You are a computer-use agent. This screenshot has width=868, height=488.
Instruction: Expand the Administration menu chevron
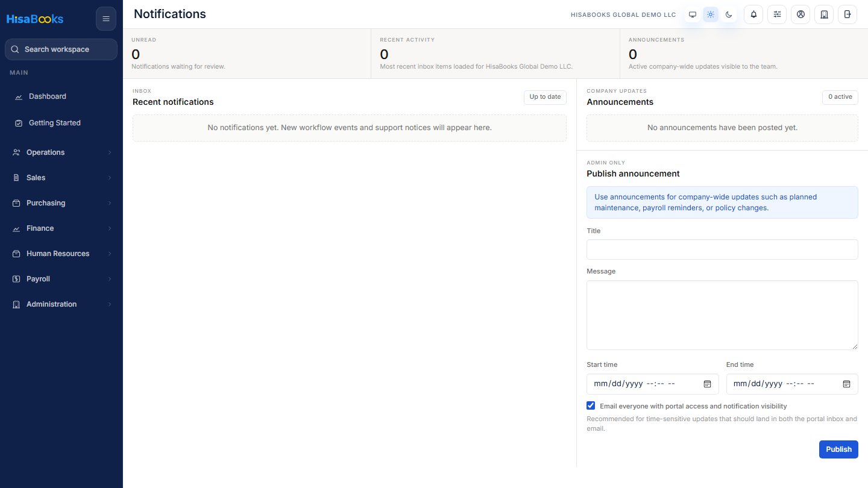click(x=110, y=304)
